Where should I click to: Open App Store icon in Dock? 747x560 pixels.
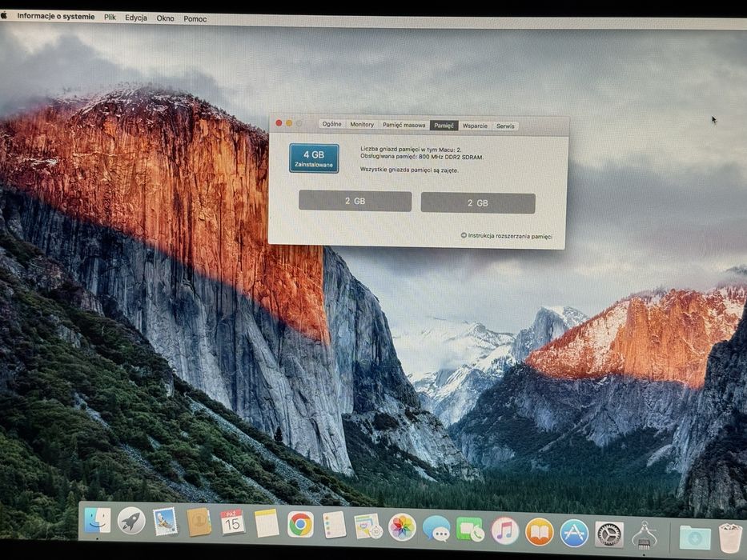[x=574, y=534]
